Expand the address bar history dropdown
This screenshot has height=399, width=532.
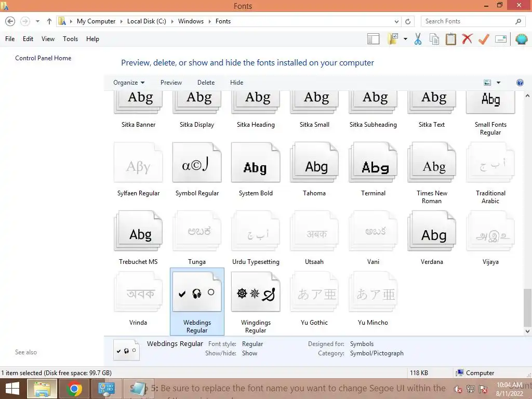(x=396, y=21)
